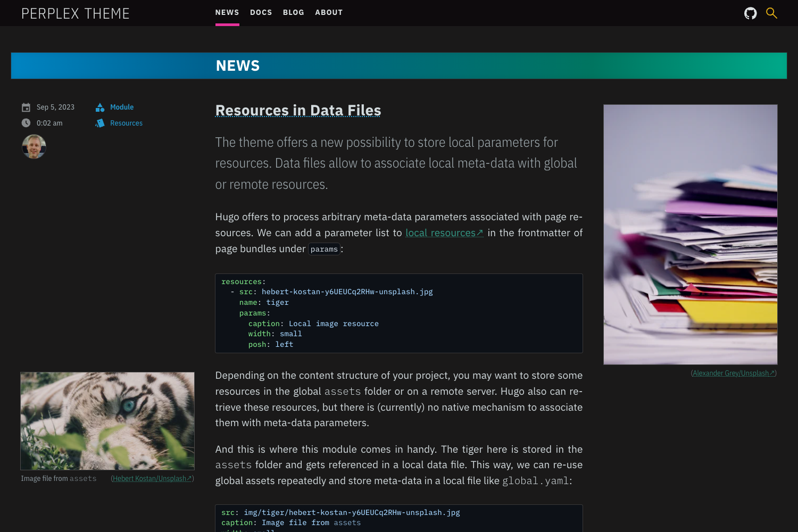Open site search with the magnifier icon
Screen dimensions: 798x532
coord(771,13)
